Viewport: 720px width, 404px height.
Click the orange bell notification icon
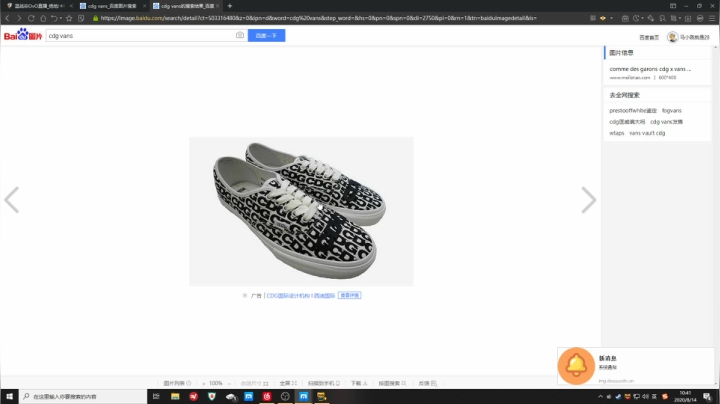coord(576,365)
